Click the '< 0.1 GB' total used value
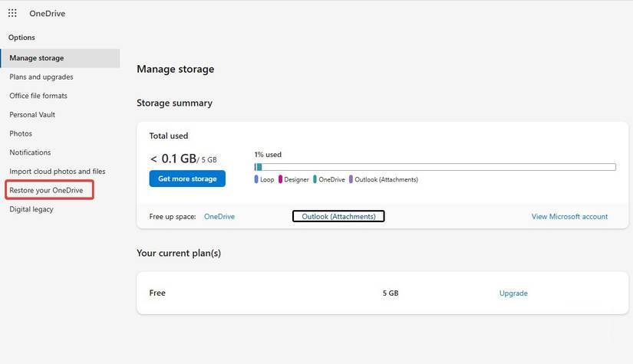The width and height of the screenshot is (633, 364). 173,159
